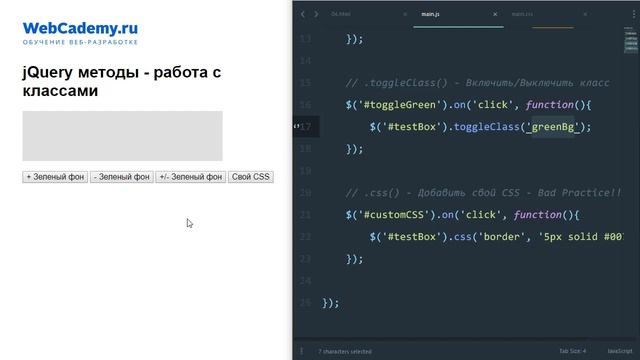640x360 pixels.
Task: Open the editor's three-dot overflow menu
Action: [633, 14]
